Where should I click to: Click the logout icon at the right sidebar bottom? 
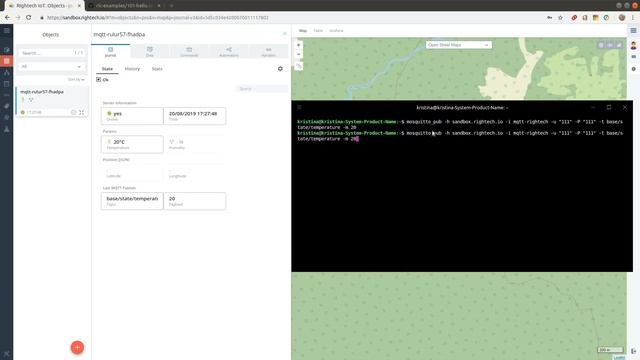(x=633, y=351)
